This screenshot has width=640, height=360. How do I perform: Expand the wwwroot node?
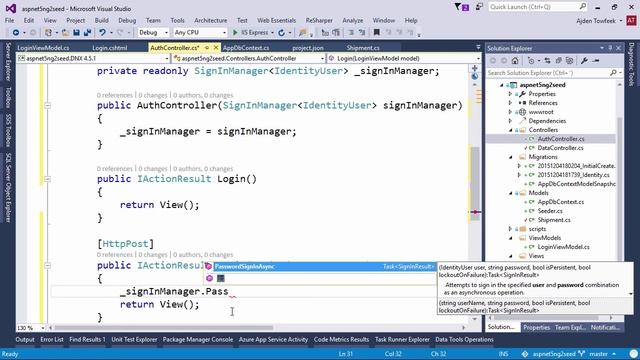click(510, 112)
